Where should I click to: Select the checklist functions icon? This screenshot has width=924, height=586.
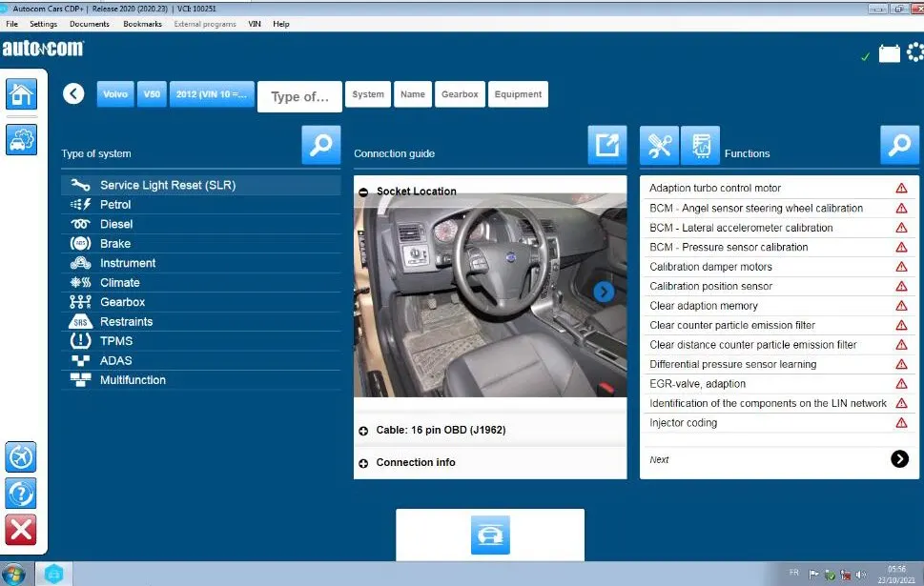pyautogui.click(x=701, y=145)
